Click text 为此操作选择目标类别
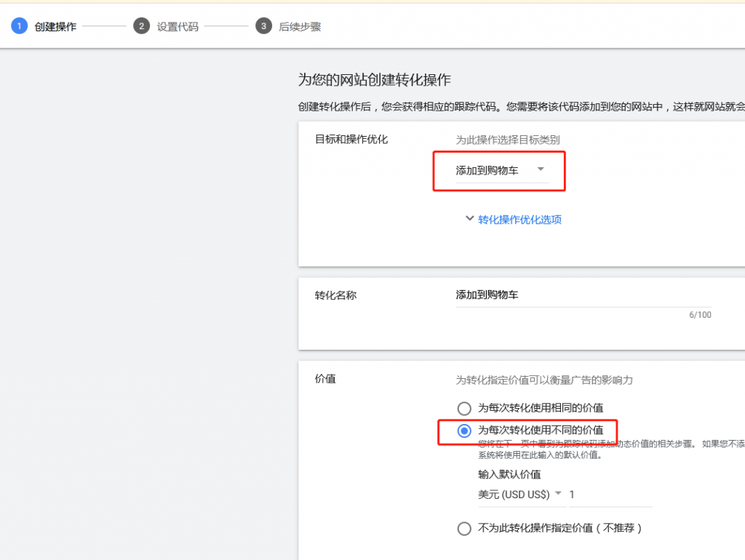 click(x=507, y=140)
